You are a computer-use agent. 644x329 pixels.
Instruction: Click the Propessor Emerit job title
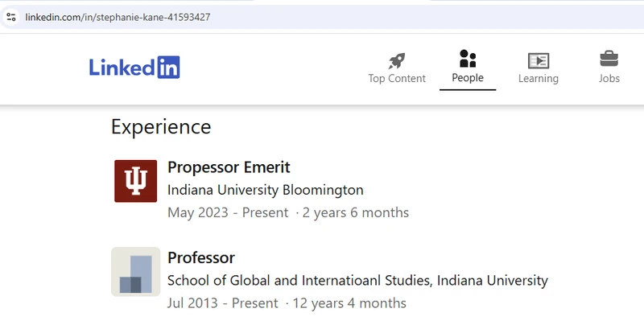[x=229, y=167]
